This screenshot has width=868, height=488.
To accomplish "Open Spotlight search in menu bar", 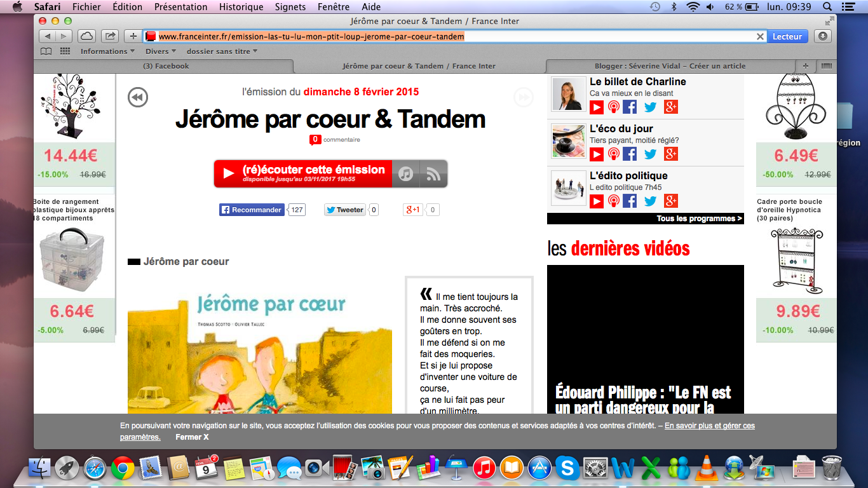I will pos(827,7).
